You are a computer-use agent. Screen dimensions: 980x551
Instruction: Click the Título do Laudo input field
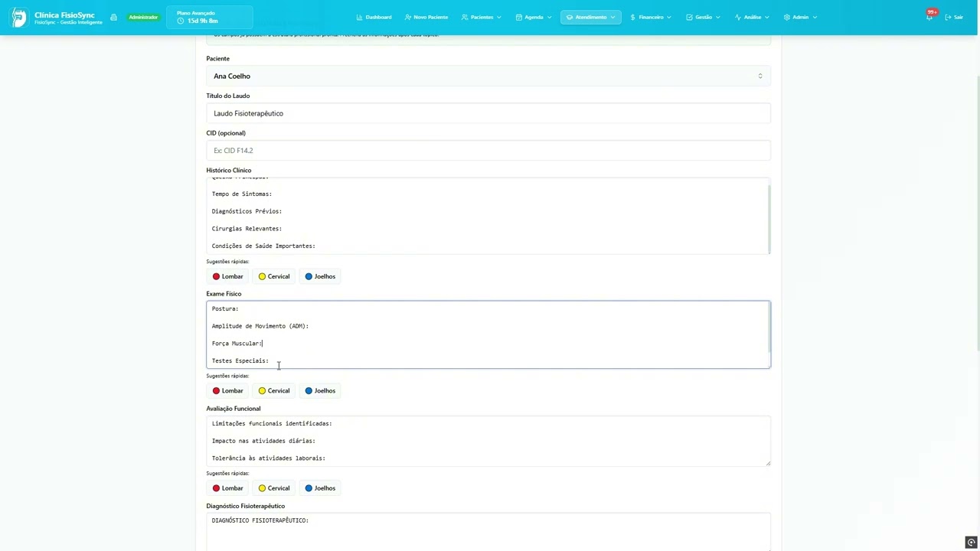point(488,113)
